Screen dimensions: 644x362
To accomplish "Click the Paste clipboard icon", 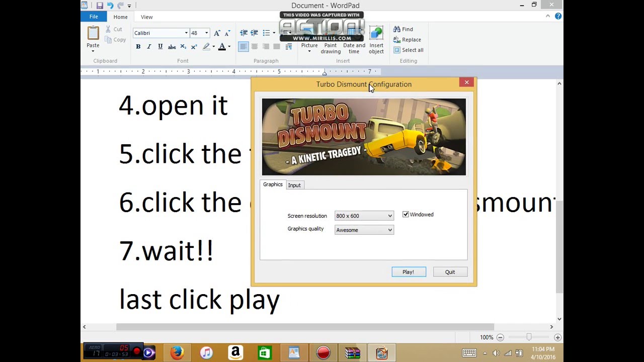I will (93, 34).
